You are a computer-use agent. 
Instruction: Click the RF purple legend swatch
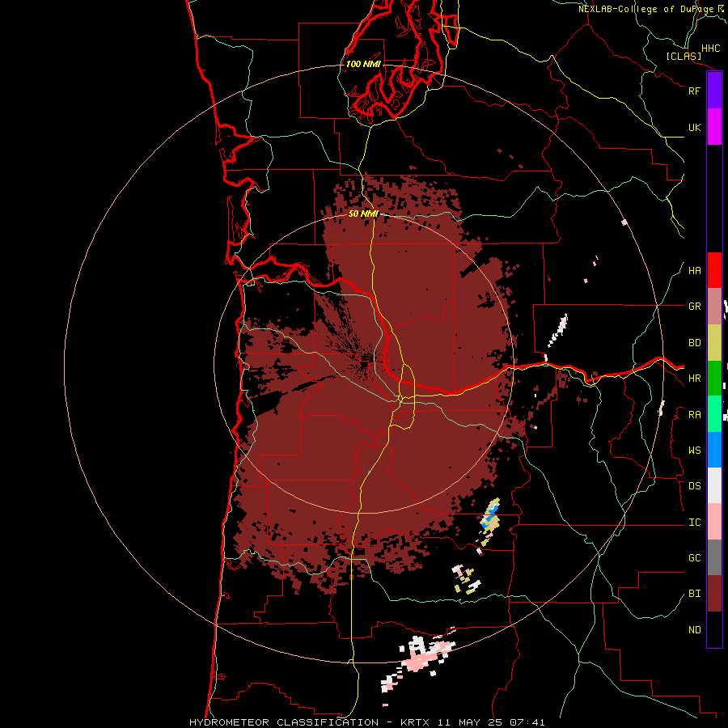point(714,91)
